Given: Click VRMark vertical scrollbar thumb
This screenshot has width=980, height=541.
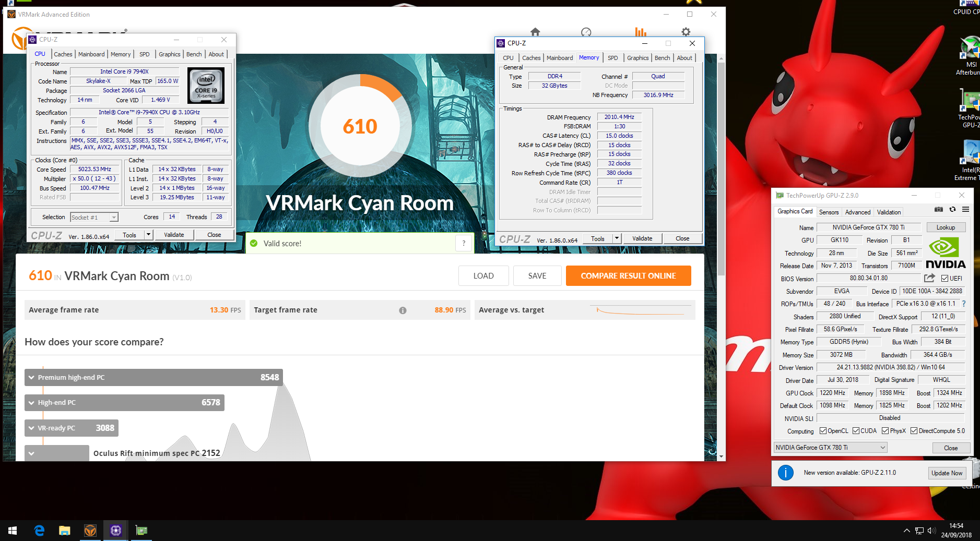Looking at the screenshot, I should coord(721,168).
